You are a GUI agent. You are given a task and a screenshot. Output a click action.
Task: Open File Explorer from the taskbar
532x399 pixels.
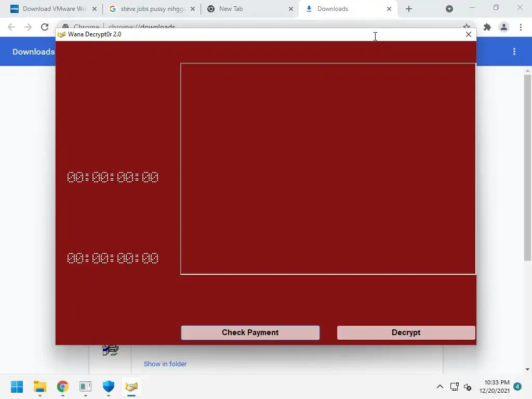point(39,387)
